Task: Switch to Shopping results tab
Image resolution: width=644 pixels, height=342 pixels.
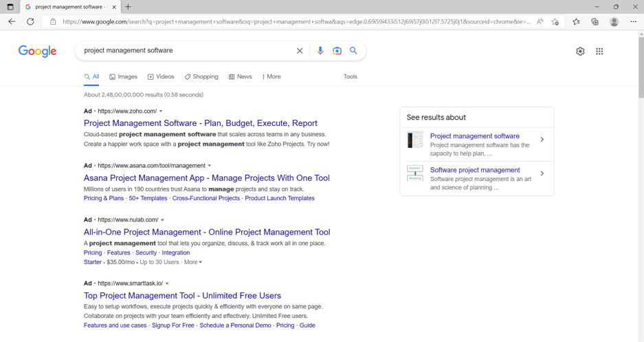Action: (201, 76)
